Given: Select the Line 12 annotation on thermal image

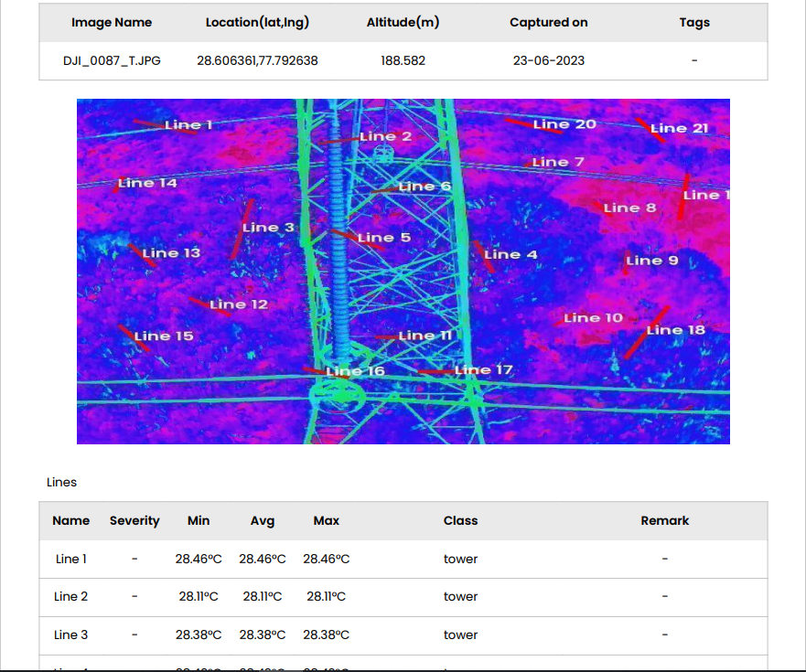Looking at the screenshot, I should [238, 304].
